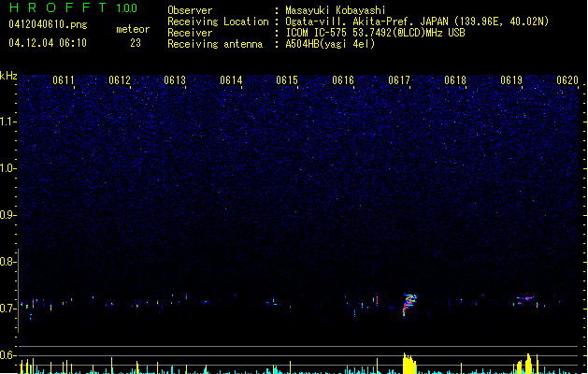This screenshot has height=374, width=588.
Task: Click the 0615 time marker
Action: [287, 80]
